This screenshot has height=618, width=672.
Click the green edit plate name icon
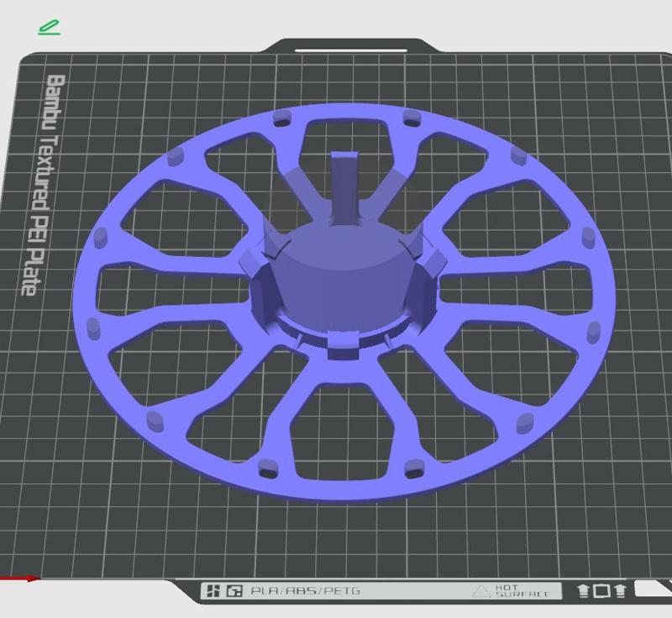49,27
